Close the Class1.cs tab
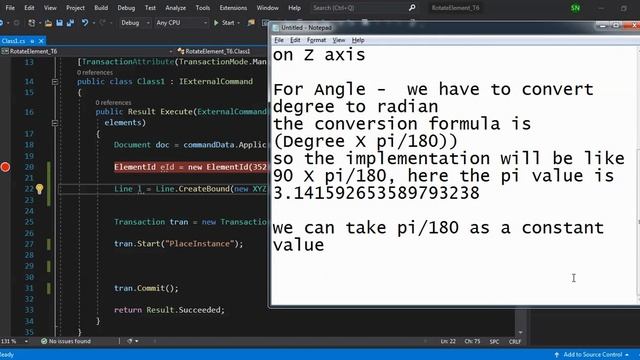This screenshot has width=640, height=360. (41, 41)
